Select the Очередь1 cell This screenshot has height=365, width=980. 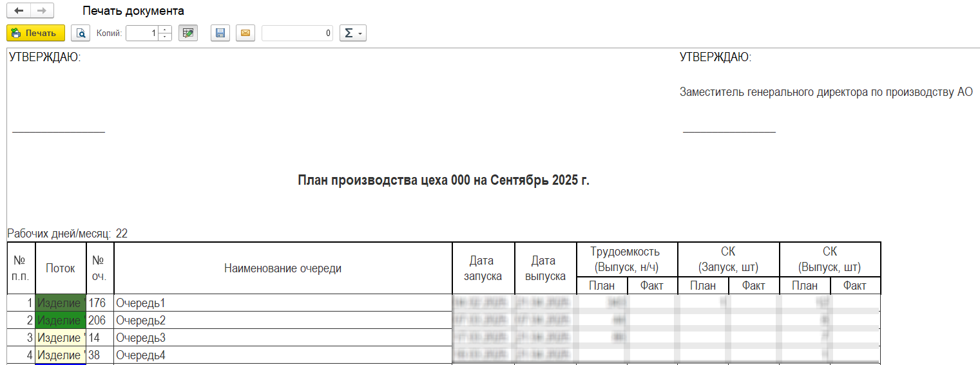282,303
